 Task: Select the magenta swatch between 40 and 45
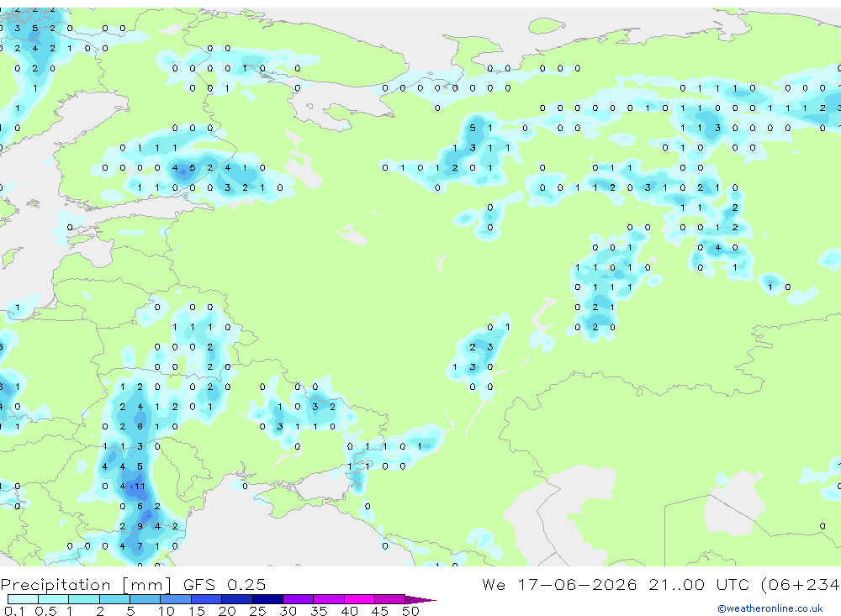[359, 599]
